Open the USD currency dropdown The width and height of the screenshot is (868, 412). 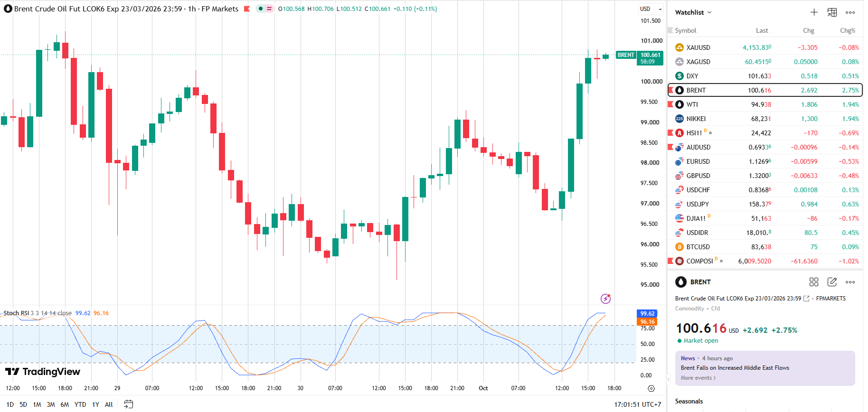pyautogui.click(x=651, y=9)
